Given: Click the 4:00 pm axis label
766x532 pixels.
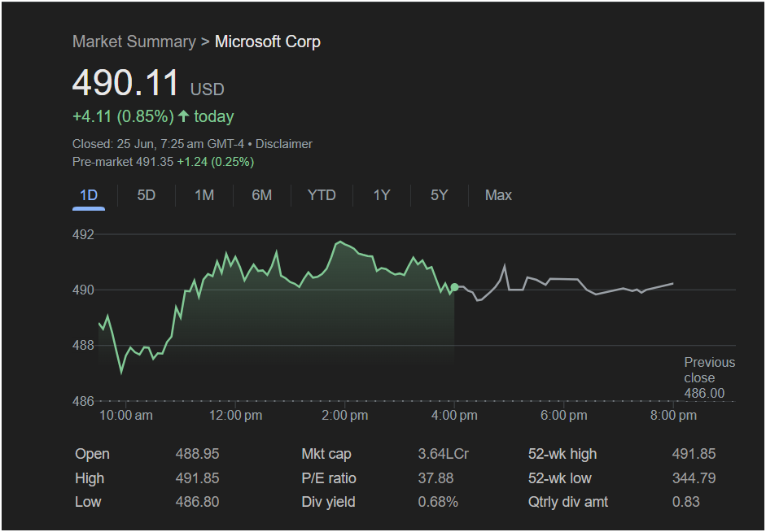Looking at the screenshot, I should pyautogui.click(x=454, y=416).
